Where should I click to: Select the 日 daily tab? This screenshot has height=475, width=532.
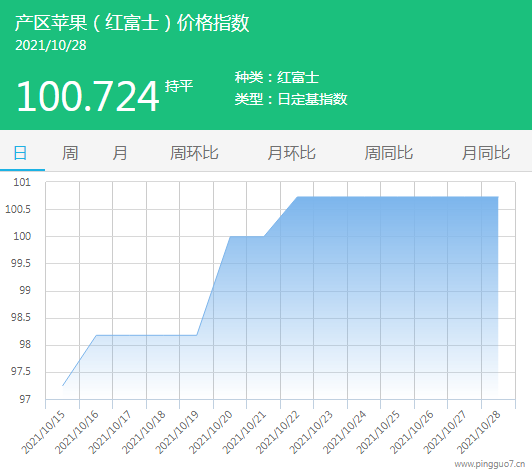tap(20, 153)
